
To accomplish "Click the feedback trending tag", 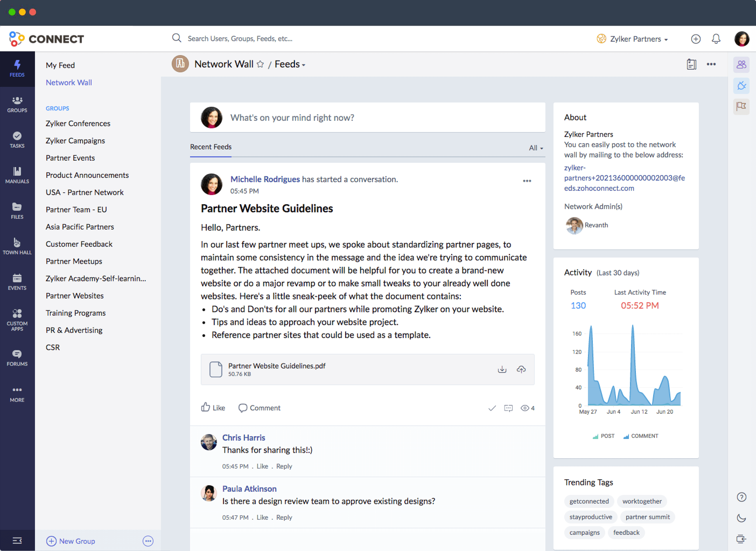I will [x=626, y=532].
